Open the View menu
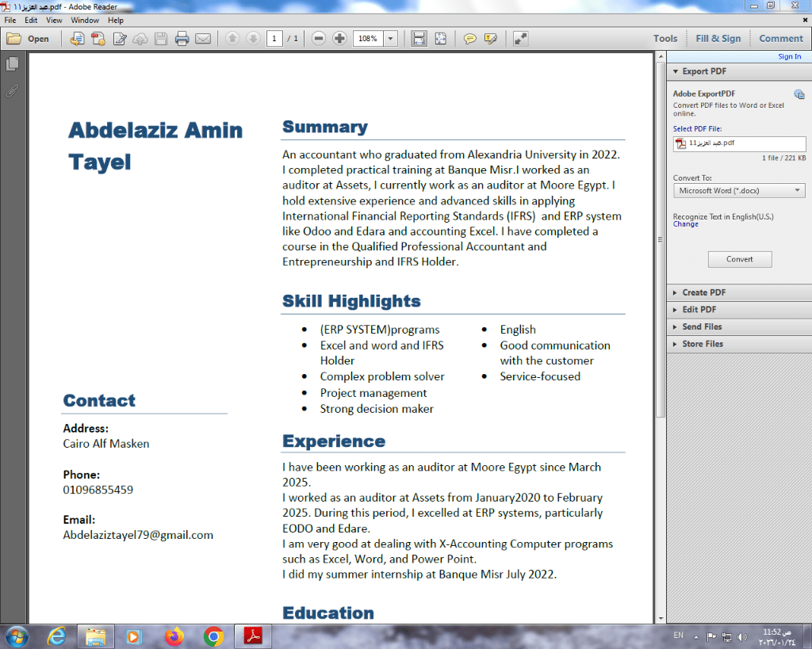Screen dimensions: 812x649 54,20
